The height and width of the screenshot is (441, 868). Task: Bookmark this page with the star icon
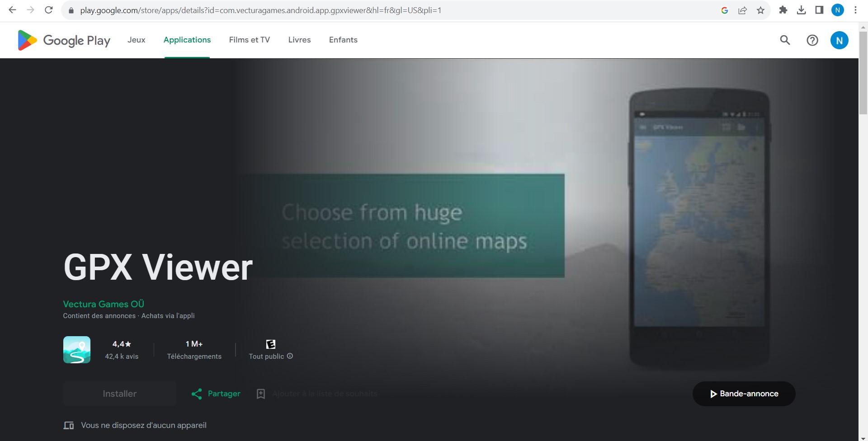coord(760,10)
